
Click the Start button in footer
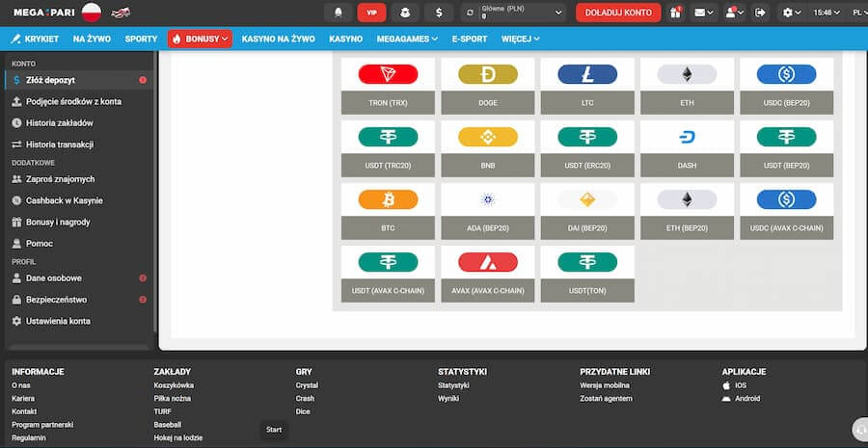pos(274,430)
